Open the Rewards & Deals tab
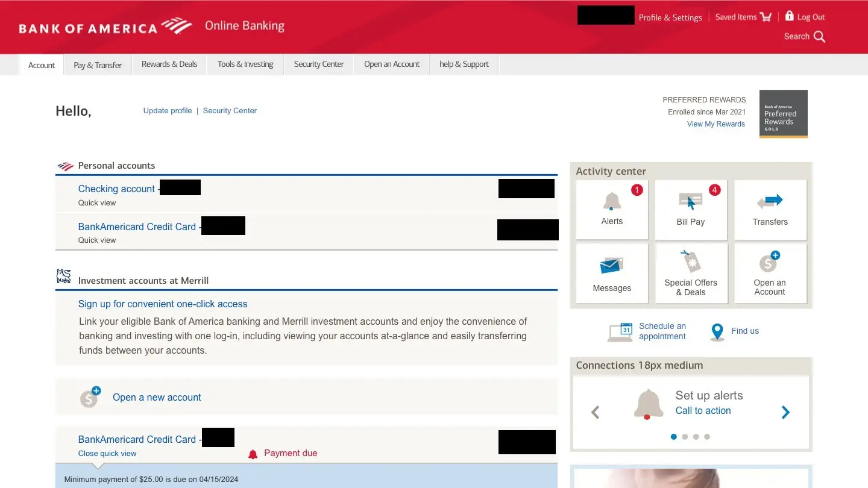This screenshot has height=488, width=868. [169, 64]
